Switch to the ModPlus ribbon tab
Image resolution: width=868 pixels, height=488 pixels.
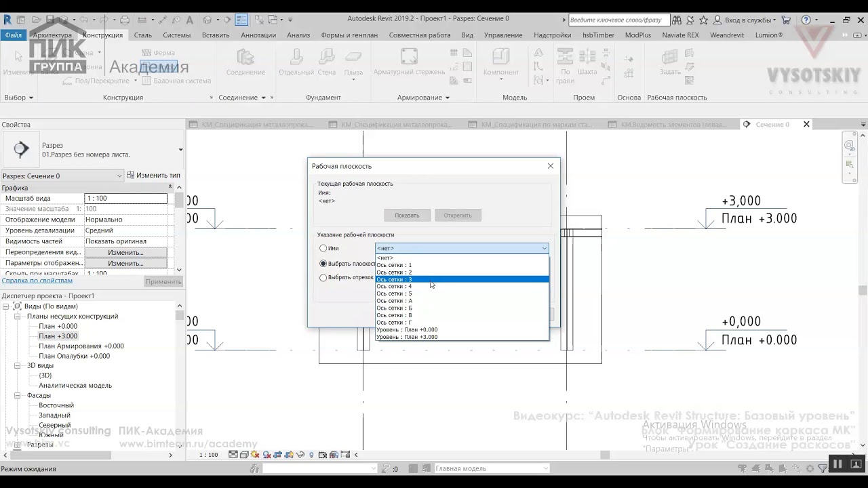[x=638, y=35]
